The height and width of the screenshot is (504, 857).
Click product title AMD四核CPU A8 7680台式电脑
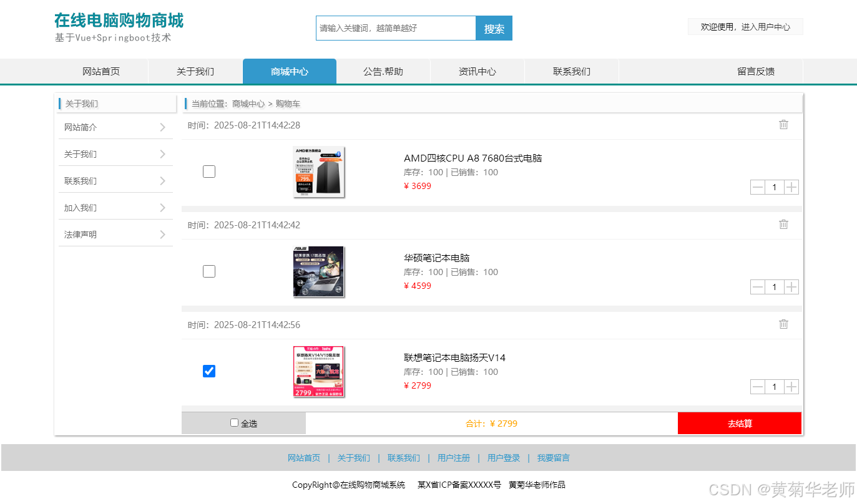473,158
